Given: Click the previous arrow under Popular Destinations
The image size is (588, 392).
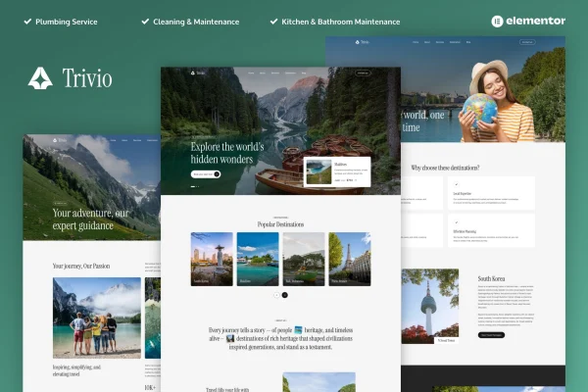Looking at the screenshot, I should (276, 295).
